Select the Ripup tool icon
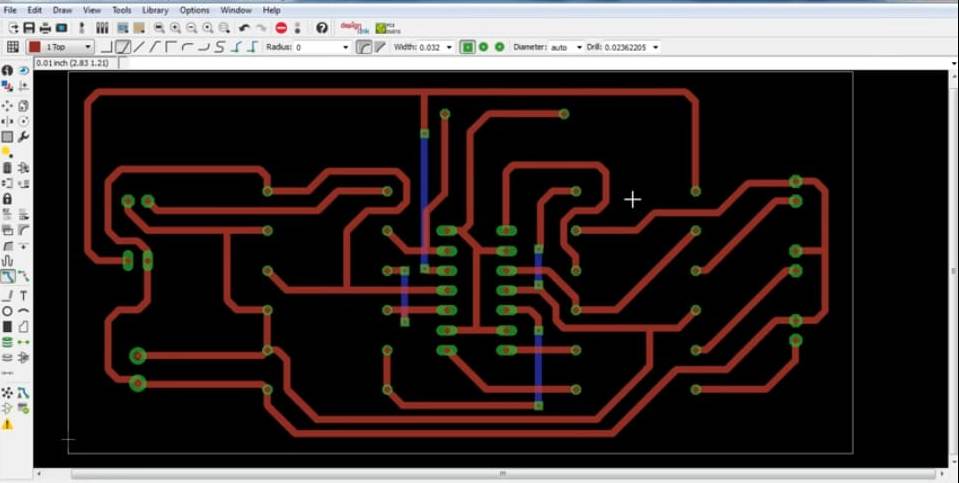 coord(23,276)
